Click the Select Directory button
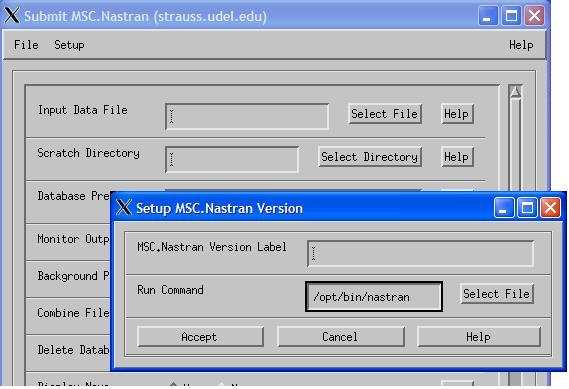 (x=370, y=157)
